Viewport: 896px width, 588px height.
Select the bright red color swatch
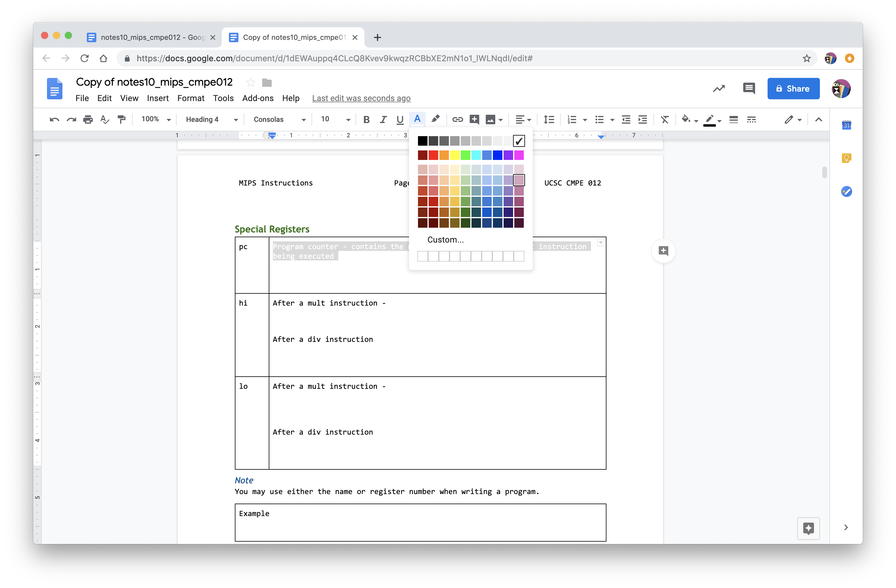433,155
